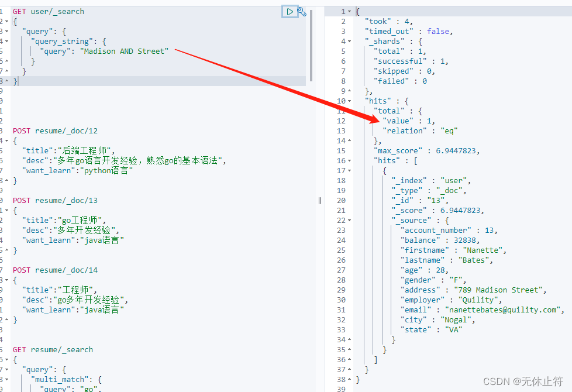This screenshot has width=572, height=392.
Task: Click the "took" : 4 response line
Action: coord(389,22)
